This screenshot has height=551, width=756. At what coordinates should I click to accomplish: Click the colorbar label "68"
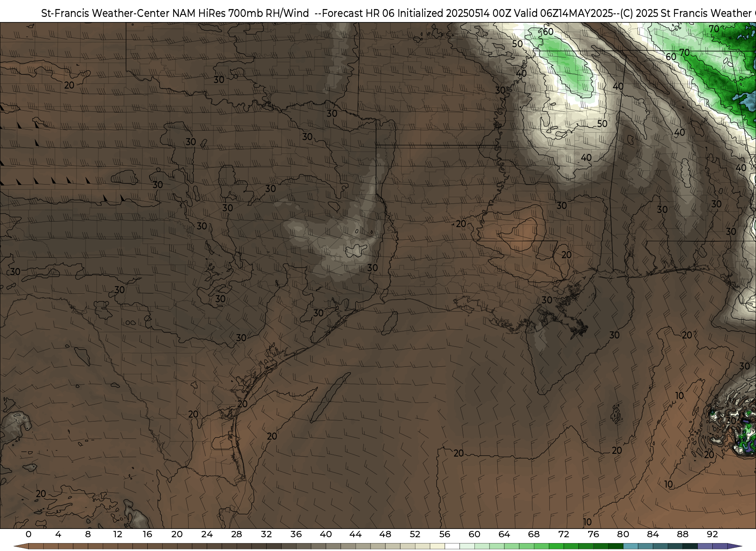534,534
